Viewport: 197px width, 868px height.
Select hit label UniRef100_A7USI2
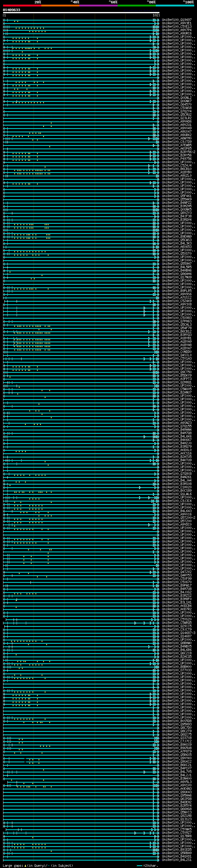click(x=177, y=297)
